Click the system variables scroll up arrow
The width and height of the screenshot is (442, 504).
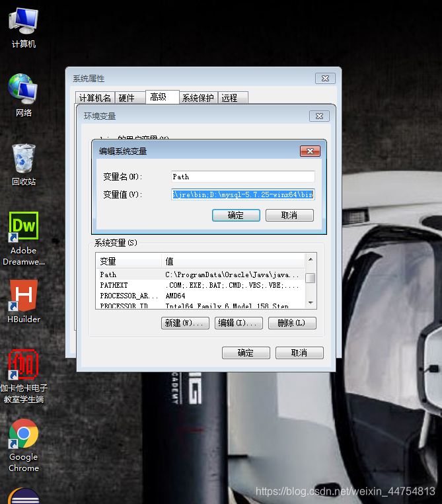[311, 259]
